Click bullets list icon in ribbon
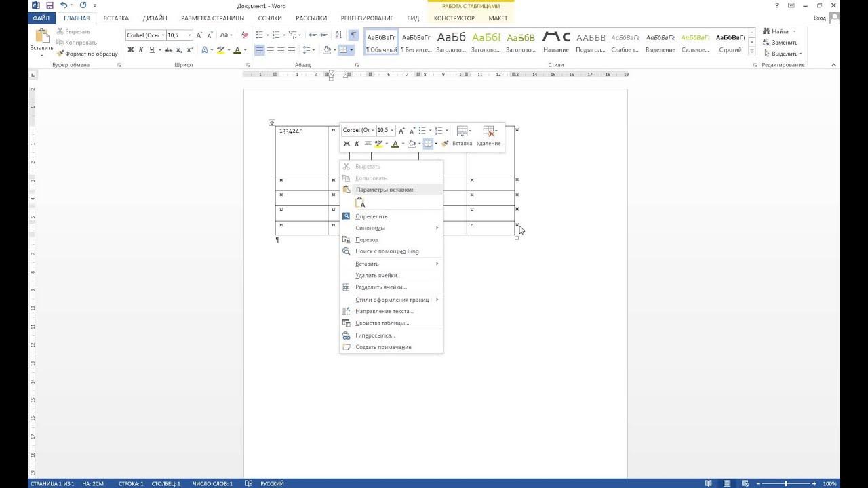 260,35
